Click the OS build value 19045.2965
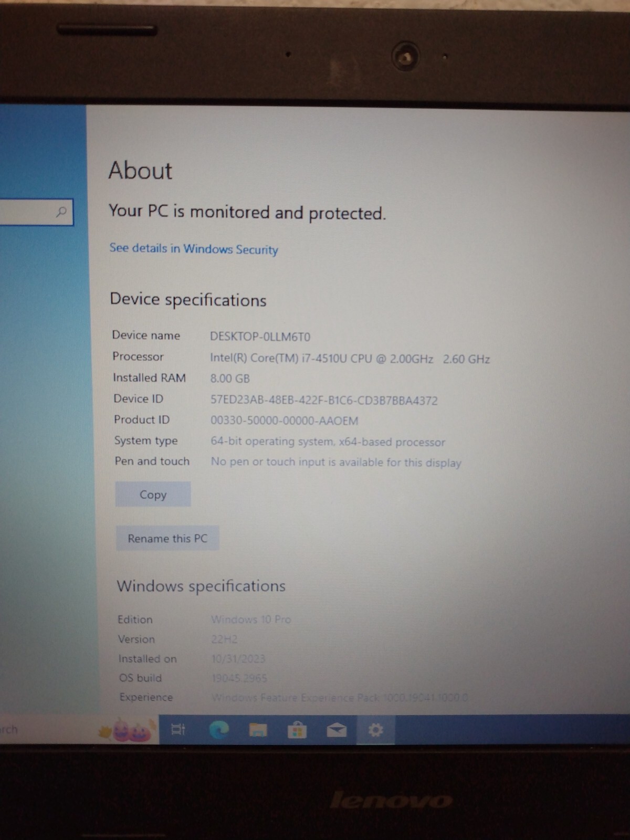 [x=239, y=678]
